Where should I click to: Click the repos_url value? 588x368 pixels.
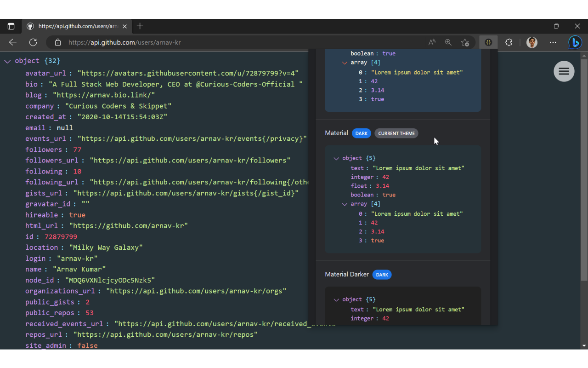click(165, 334)
